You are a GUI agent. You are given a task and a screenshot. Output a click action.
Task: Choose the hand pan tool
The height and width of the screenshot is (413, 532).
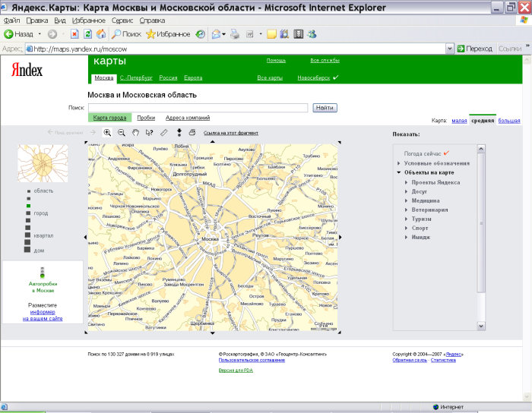click(135, 133)
